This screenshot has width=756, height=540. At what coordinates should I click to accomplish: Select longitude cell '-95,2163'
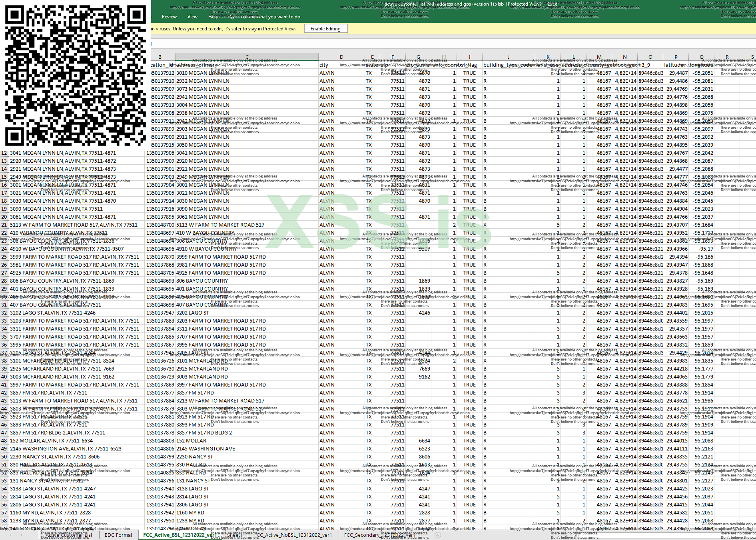(702, 449)
